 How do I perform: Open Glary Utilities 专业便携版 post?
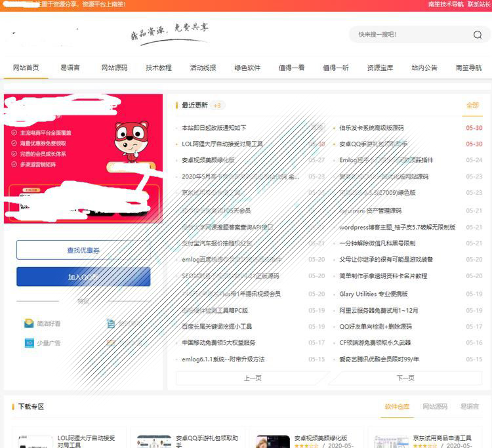tap(373, 294)
